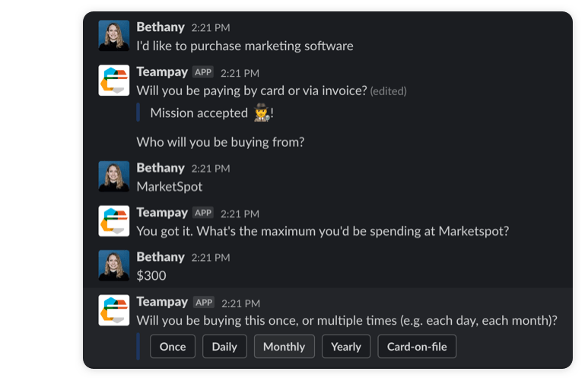588x381 pixels.
Task: Click Teampay name above invoice question
Action: [x=162, y=71]
